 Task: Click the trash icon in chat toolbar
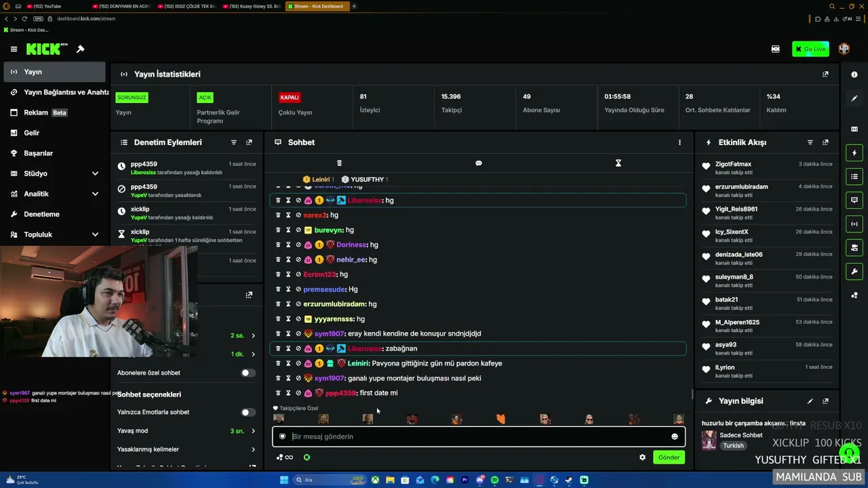coord(339,163)
